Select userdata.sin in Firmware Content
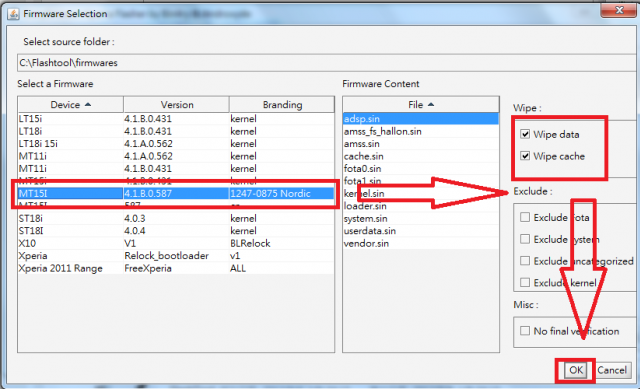 pos(421,231)
